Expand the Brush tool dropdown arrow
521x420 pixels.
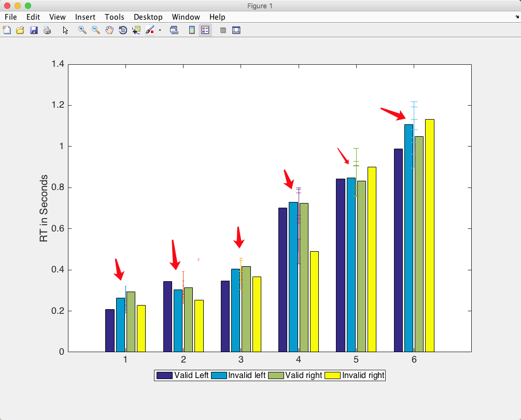coord(160,30)
